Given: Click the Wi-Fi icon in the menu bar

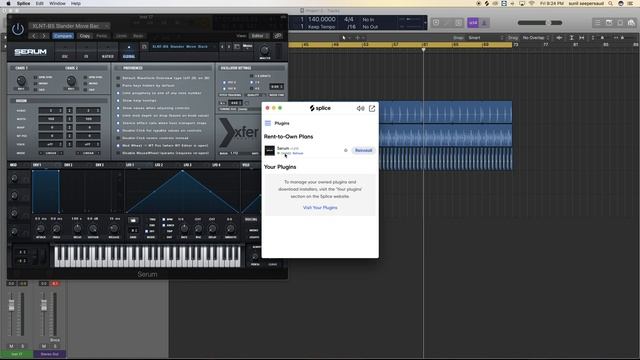Looking at the screenshot, I should point(532,3).
